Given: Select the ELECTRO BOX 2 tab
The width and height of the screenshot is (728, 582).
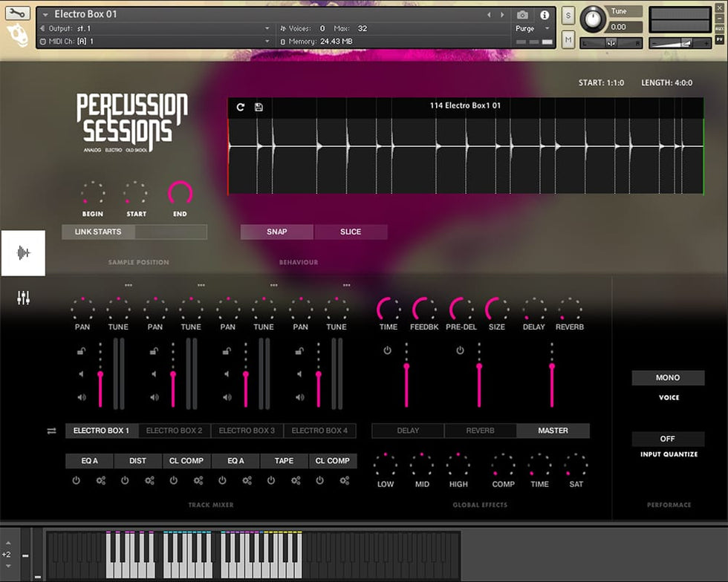Looking at the screenshot, I should (174, 431).
